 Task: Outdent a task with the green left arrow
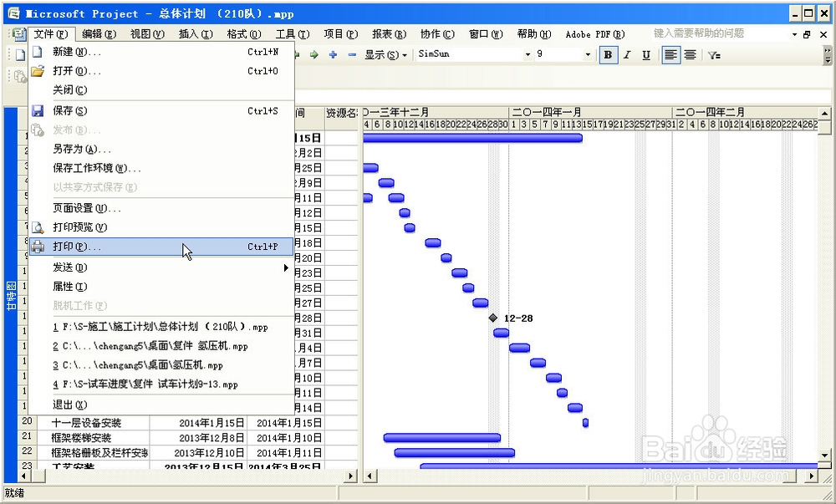point(297,55)
